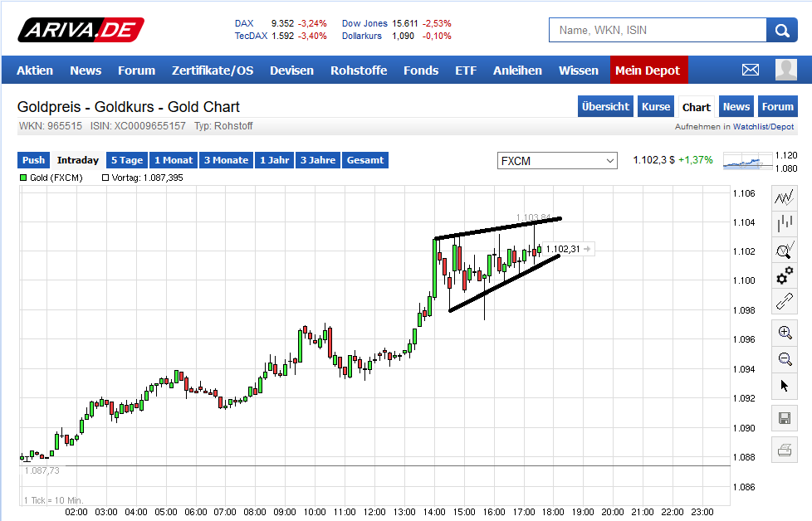Screen dimensions: 812x521
Task: Activate the pointer selection tool
Action: click(784, 385)
